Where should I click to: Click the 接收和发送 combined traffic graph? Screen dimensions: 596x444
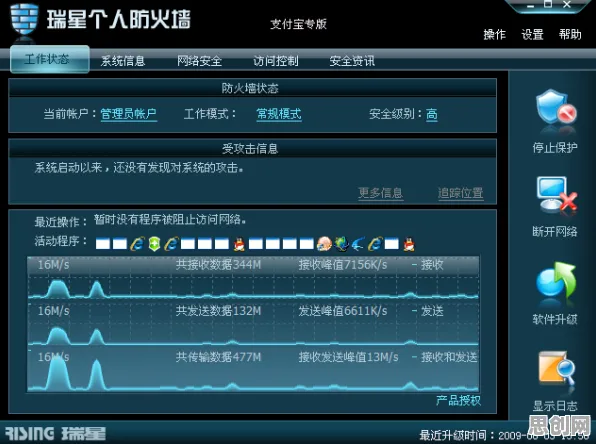(253, 370)
